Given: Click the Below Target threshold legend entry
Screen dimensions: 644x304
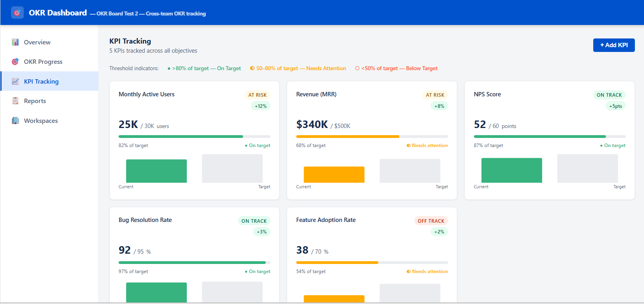Looking at the screenshot, I should pos(396,68).
